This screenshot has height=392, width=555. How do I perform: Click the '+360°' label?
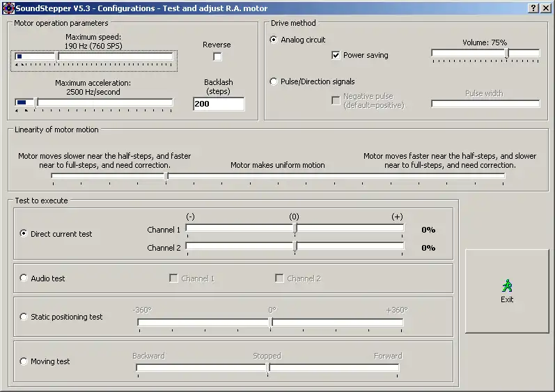[x=397, y=310]
